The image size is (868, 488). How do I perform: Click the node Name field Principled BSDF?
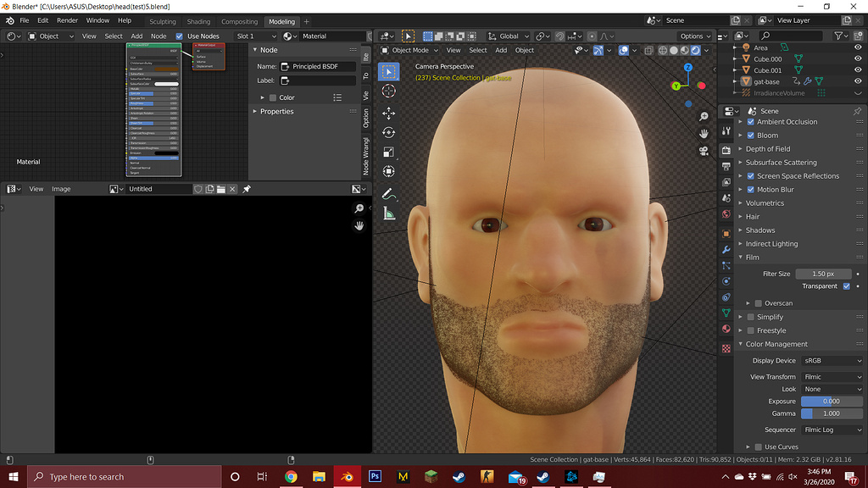pos(318,66)
